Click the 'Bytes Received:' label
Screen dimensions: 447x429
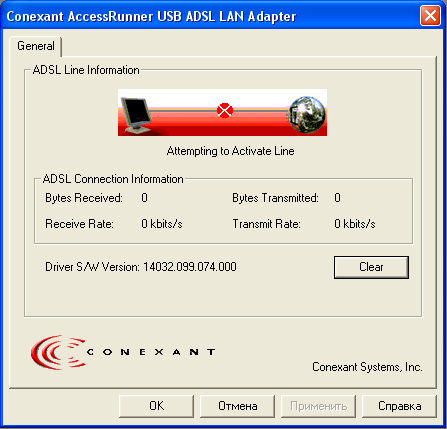click(x=84, y=198)
